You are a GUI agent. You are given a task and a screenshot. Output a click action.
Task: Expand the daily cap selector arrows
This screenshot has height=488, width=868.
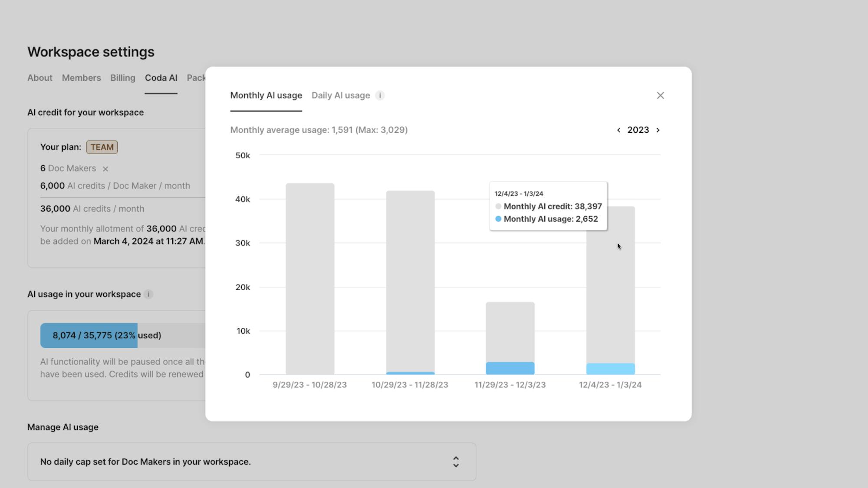tap(456, 462)
